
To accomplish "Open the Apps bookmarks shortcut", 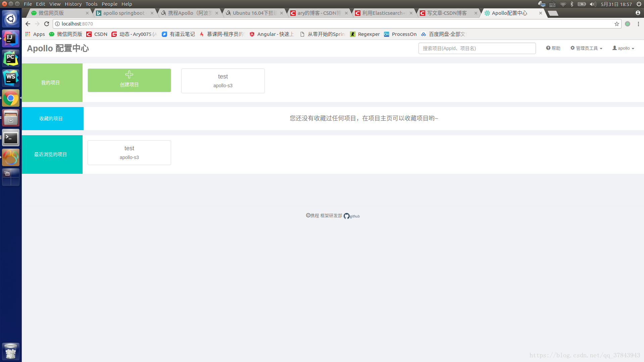I will point(35,34).
